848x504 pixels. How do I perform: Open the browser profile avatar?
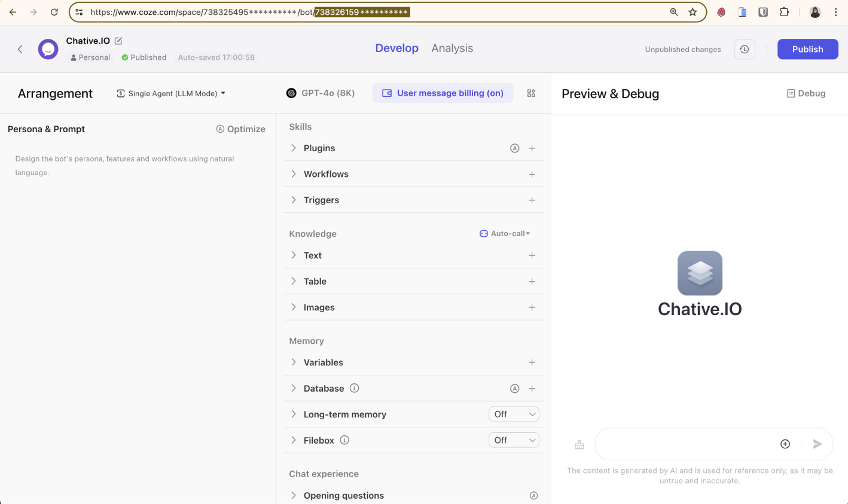coord(815,12)
